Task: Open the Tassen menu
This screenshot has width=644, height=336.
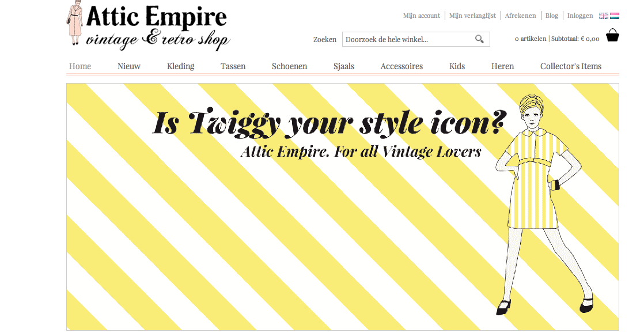Action: [233, 66]
